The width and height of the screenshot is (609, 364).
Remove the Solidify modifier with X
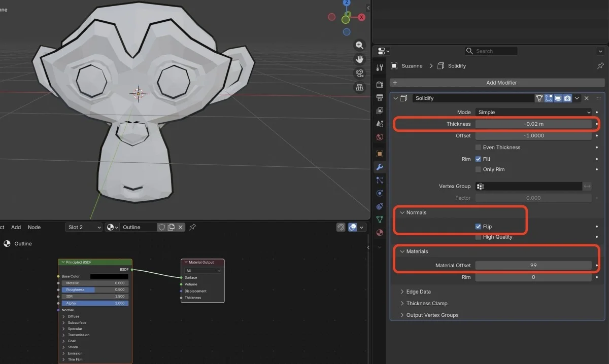pyautogui.click(x=586, y=98)
